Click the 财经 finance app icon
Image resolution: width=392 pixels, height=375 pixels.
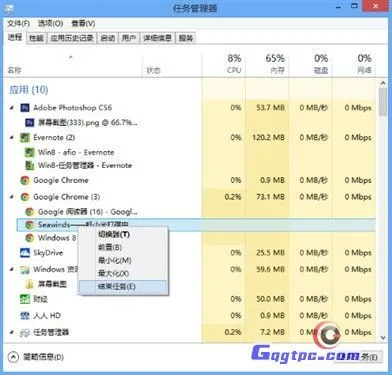click(x=25, y=299)
